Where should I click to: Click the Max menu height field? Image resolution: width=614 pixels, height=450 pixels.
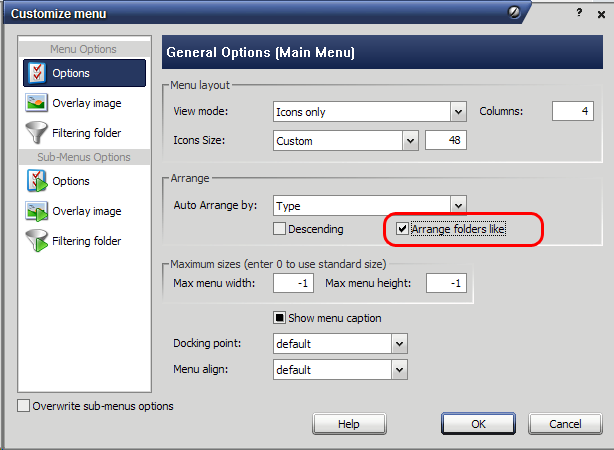click(446, 283)
